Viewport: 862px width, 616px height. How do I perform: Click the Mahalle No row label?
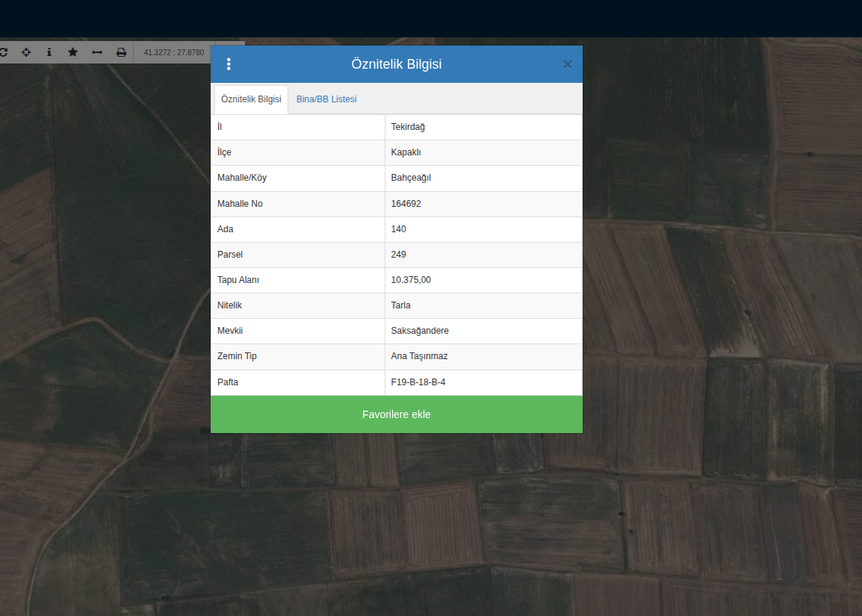(x=240, y=204)
